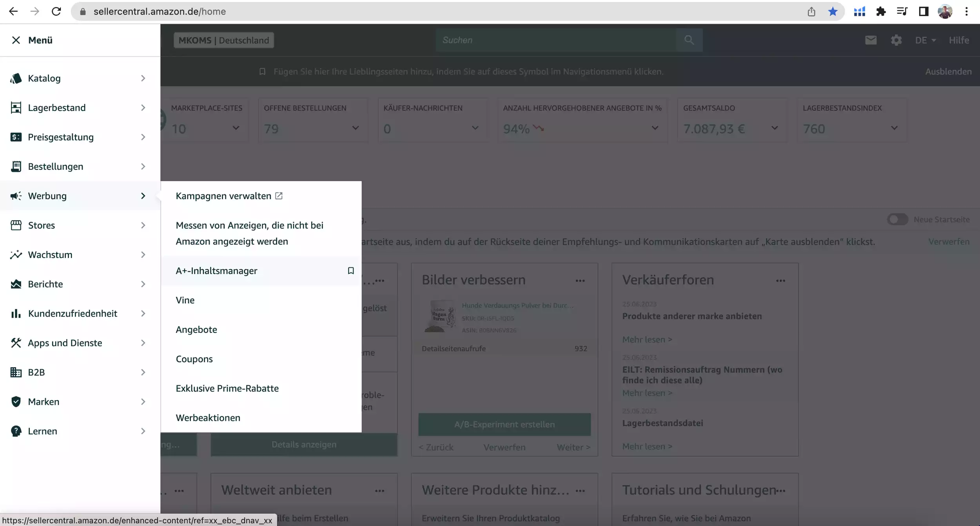This screenshot has width=980, height=526.
Task: Reload the page in the browser
Action: click(56, 11)
